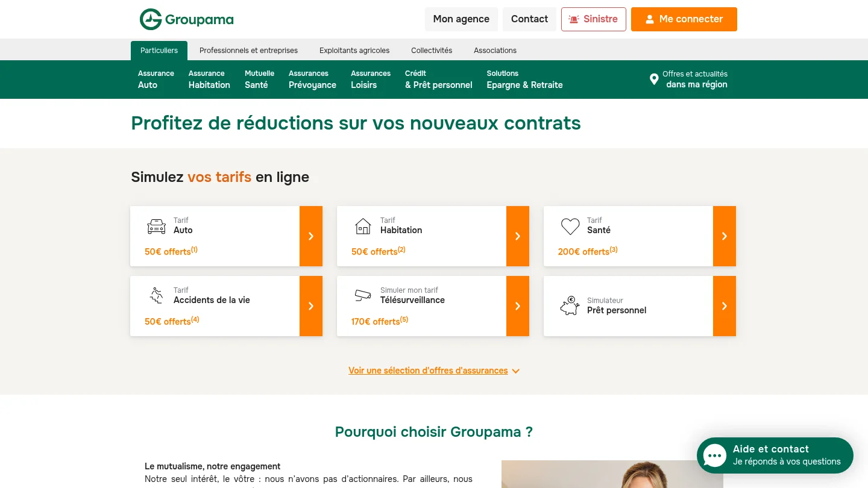Select Professionnels et entreprises tab
The height and width of the screenshot is (488, 868).
click(248, 51)
